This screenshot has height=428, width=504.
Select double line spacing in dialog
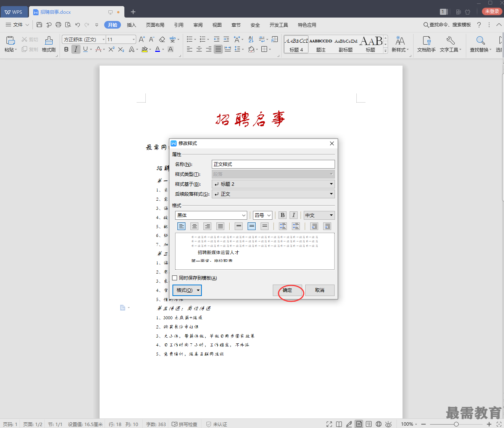pos(265,226)
